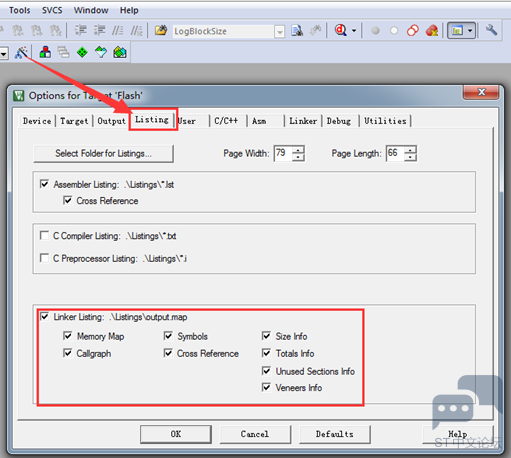The image size is (511, 458).
Task: Decrease Page Width with down arrow
Action: pos(298,157)
